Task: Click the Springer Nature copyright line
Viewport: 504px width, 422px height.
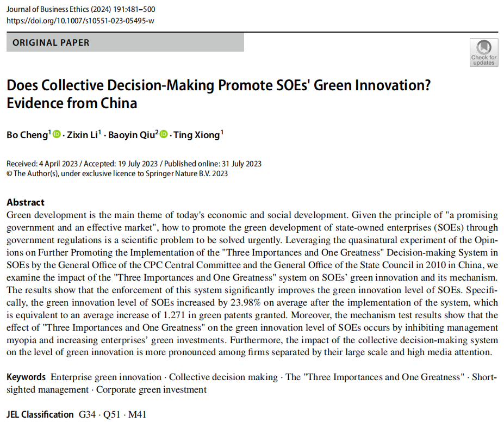Action: [117, 173]
